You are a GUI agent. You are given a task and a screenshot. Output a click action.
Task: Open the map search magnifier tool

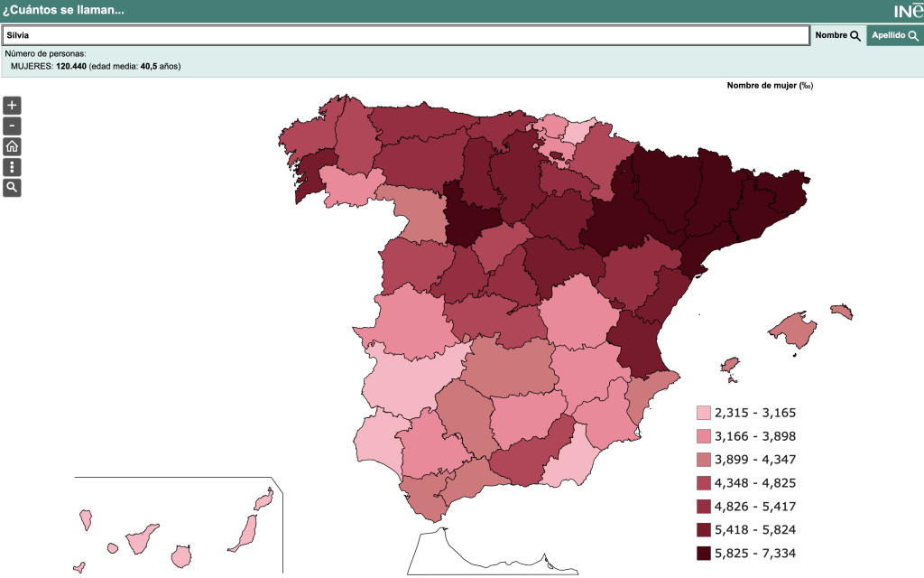[12, 188]
